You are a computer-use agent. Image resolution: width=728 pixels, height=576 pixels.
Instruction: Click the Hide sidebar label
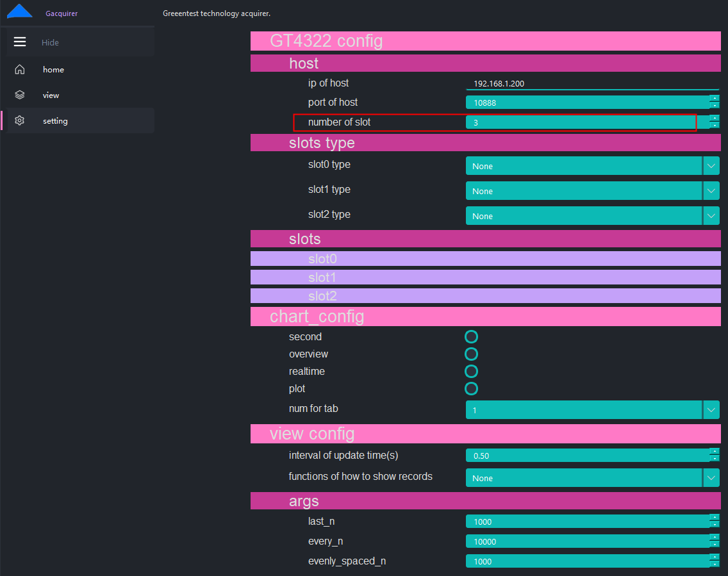pos(50,42)
